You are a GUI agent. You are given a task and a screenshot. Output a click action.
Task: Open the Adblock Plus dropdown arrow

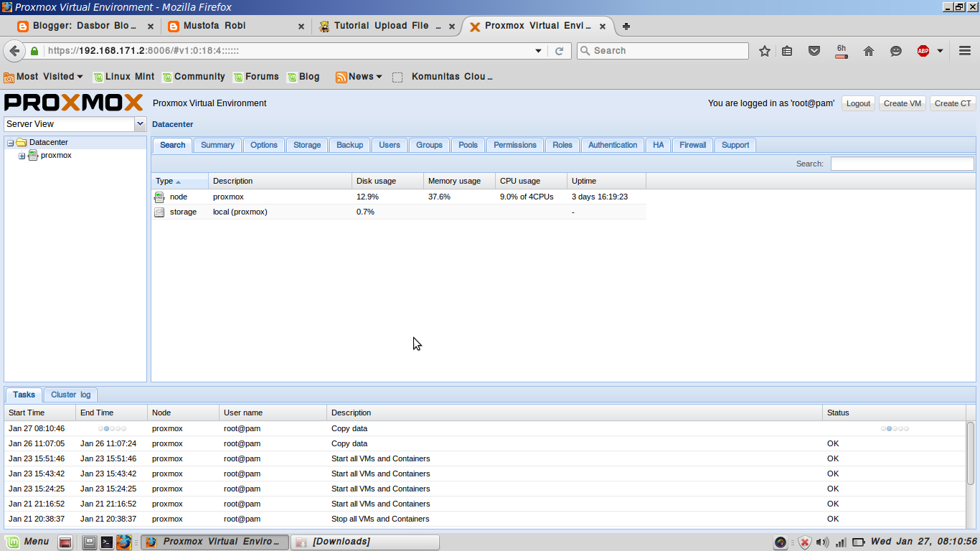940,51
